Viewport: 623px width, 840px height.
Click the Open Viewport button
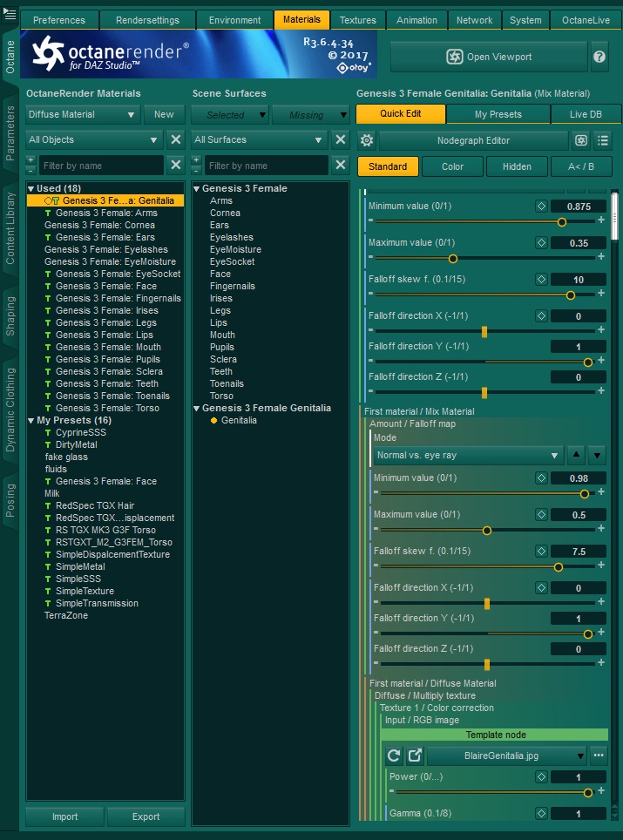click(489, 57)
